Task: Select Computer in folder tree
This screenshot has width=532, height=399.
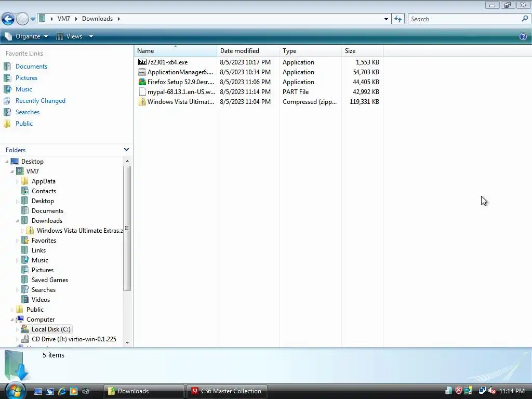Action: 41,320
